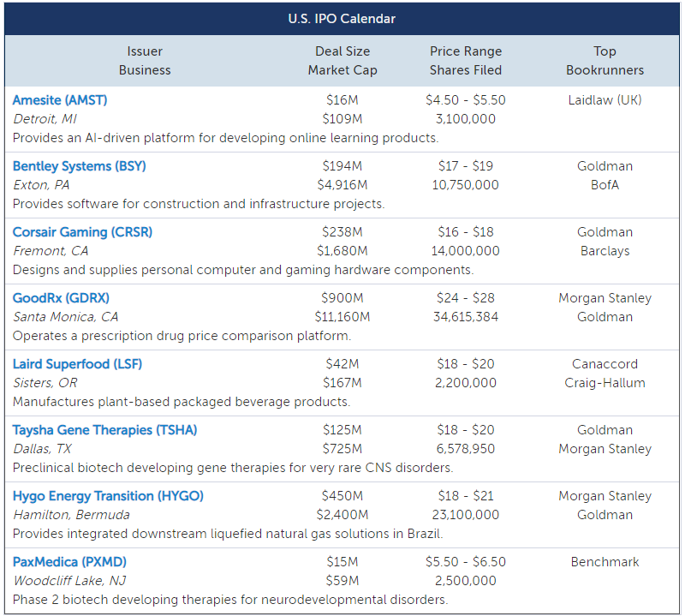Viewport: 685px width, 616px height.
Task: Select shares filed 34,615,384
Action: click(x=466, y=317)
